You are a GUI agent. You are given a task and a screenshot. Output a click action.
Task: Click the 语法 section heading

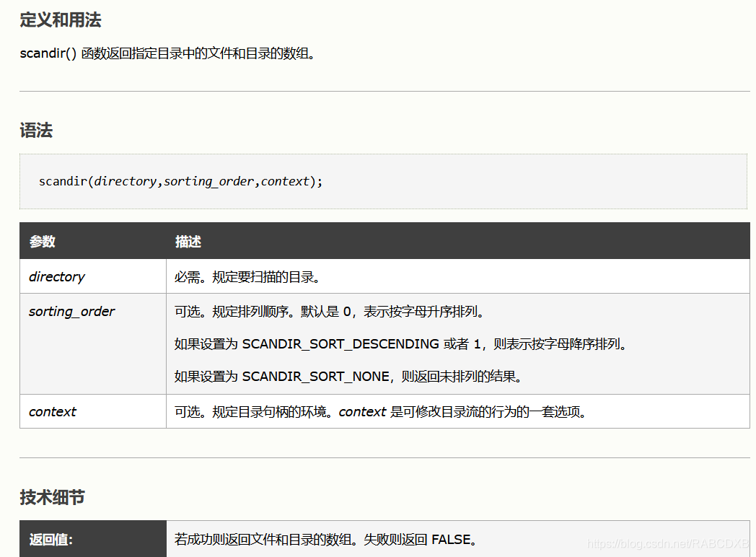click(x=36, y=130)
